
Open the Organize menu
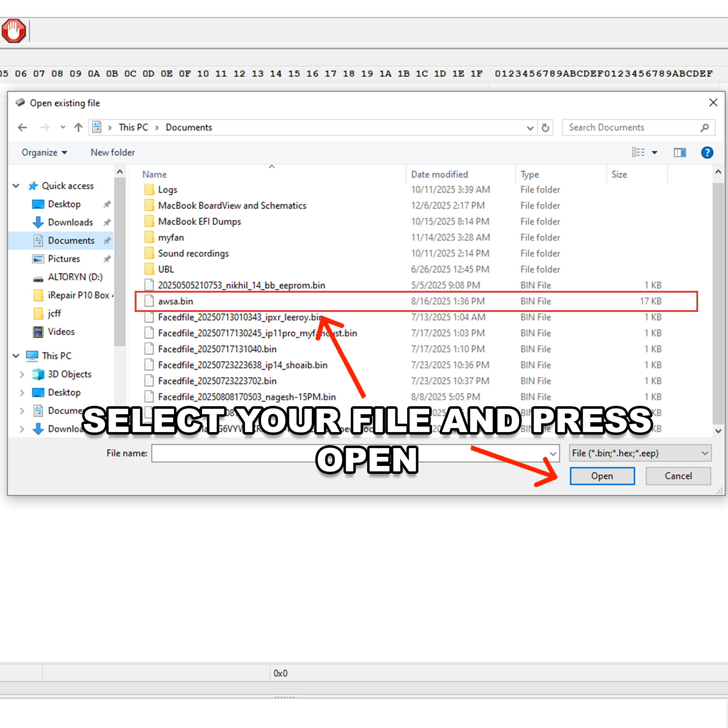pyautogui.click(x=44, y=153)
